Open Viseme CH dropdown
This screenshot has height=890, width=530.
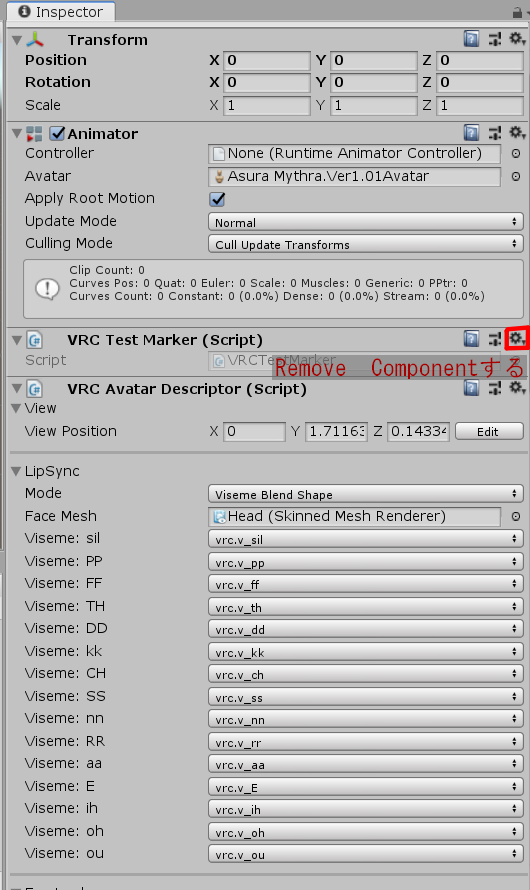365,674
